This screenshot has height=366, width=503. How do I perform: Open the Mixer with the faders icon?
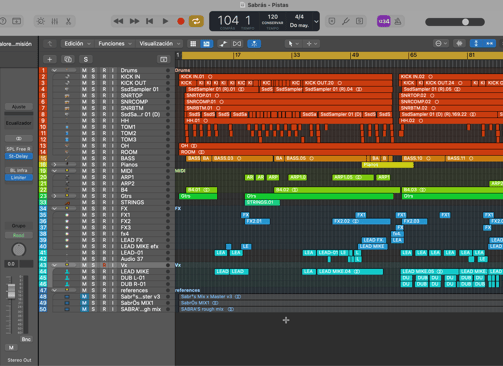(55, 21)
